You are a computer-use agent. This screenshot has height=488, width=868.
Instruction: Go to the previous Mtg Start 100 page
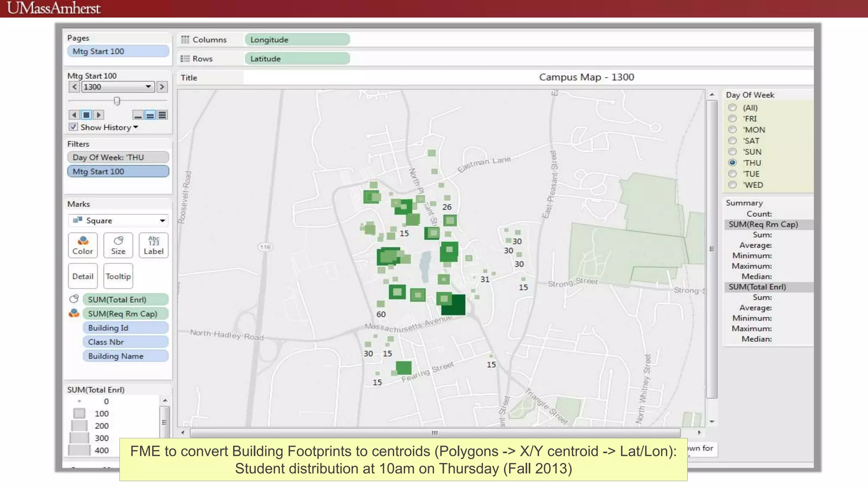click(75, 87)
